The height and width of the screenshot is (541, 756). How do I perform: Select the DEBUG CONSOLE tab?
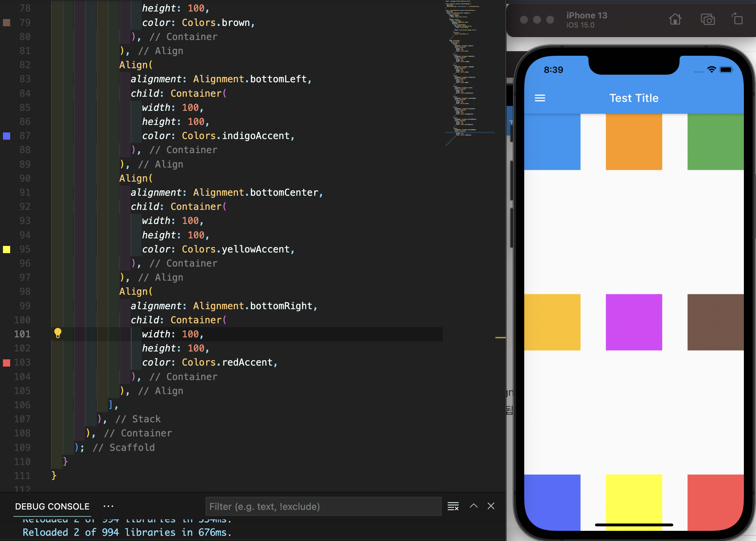click(x=52, y=506)
